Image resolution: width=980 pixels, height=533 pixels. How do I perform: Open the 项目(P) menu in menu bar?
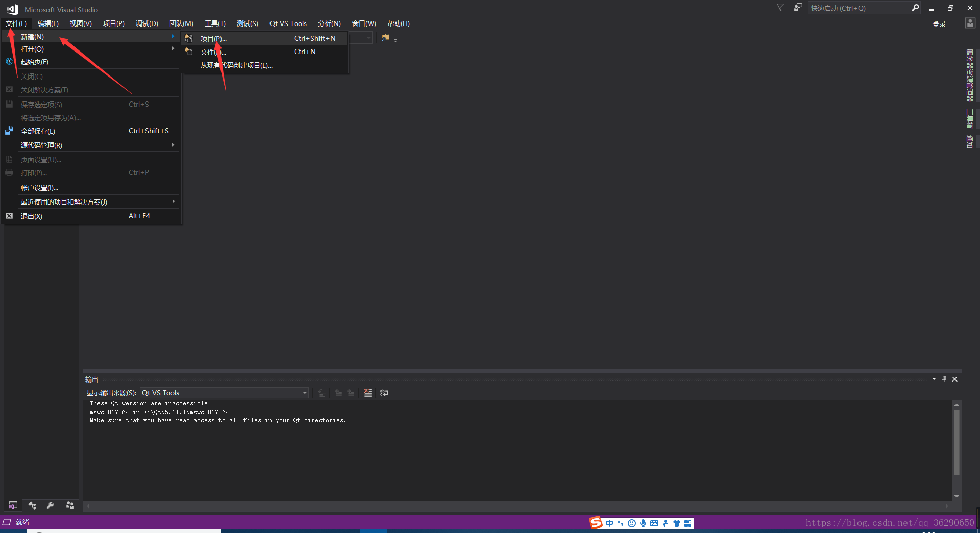tap(114, 23)
